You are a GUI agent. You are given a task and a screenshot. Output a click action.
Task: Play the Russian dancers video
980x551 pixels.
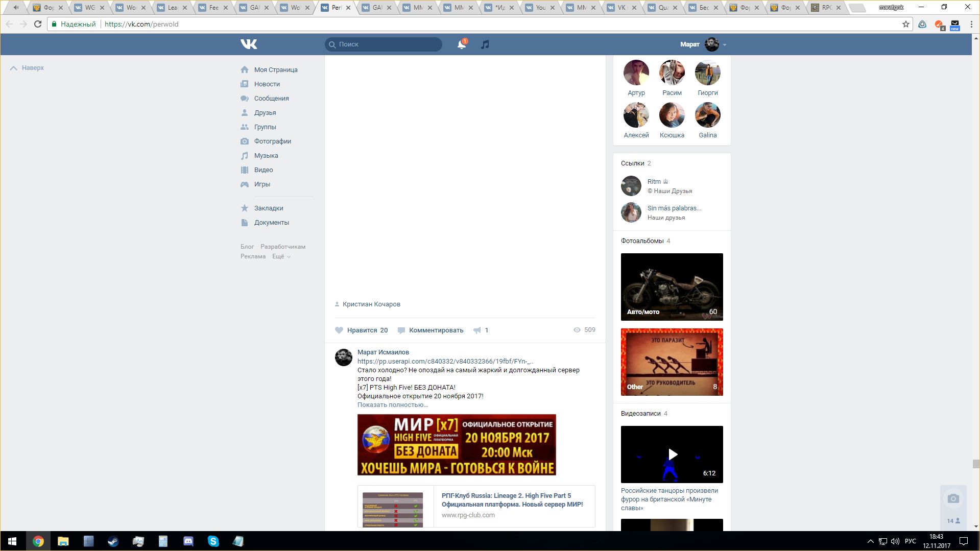tap(672, 454)
